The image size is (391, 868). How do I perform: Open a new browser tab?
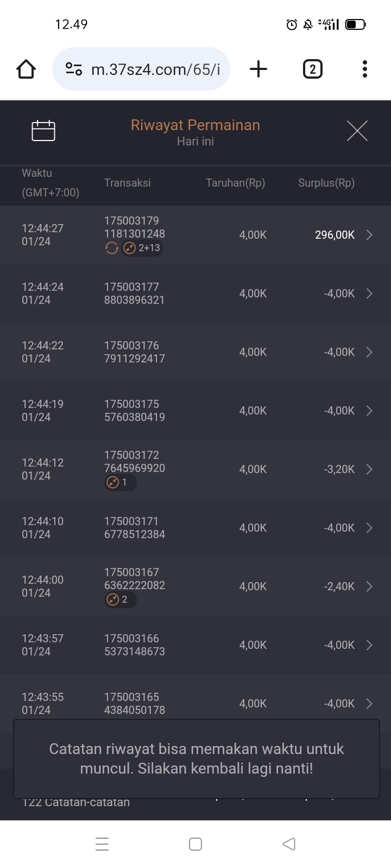(258, 69)
